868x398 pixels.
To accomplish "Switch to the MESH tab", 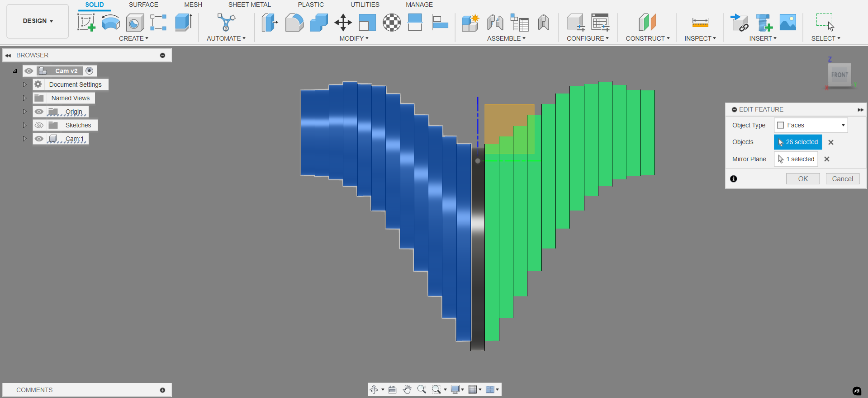I will (x=193, y=5).
